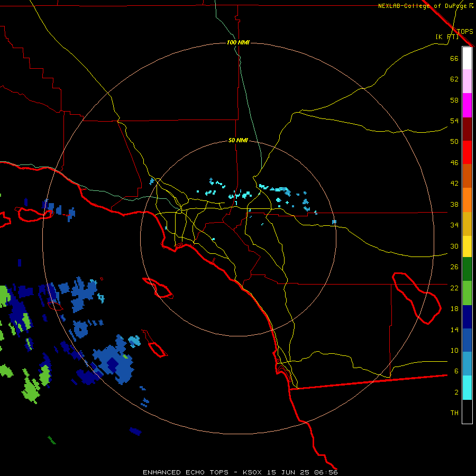Click the 34 legend value
Image resolution: width=476 pixels, height=476 pixels.
coord(454,225)
